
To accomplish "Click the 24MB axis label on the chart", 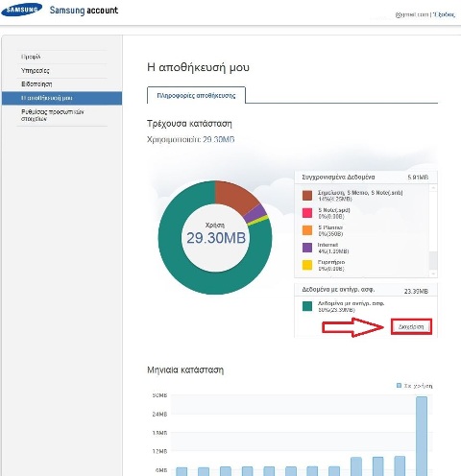I will [159, 415].
